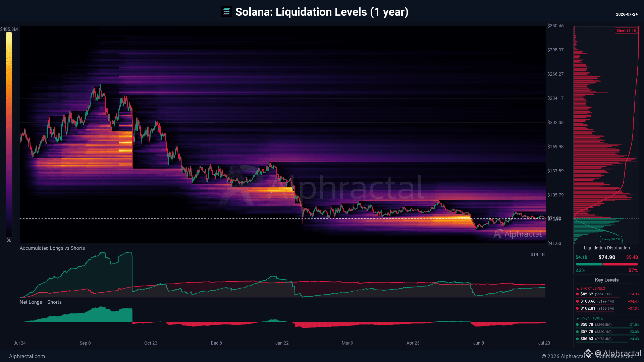Click the 'Sep 8' date on the time axis
The height and width of the screenshot is (362, 644).
click(85, 343)
